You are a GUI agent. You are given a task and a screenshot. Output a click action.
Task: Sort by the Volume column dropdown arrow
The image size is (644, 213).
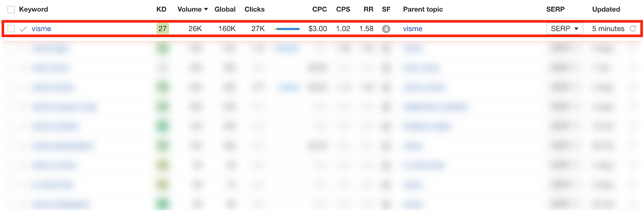coord(206,9)
